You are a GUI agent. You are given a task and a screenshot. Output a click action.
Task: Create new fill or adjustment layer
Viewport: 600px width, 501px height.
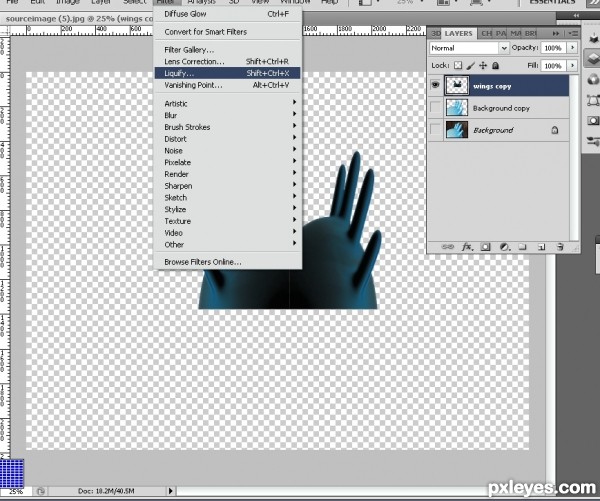[505, 247]
